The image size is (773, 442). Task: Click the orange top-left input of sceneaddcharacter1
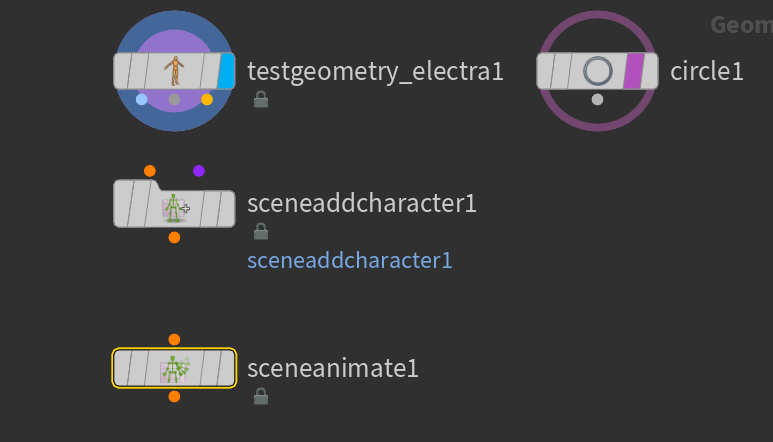(x=150, y=171)
